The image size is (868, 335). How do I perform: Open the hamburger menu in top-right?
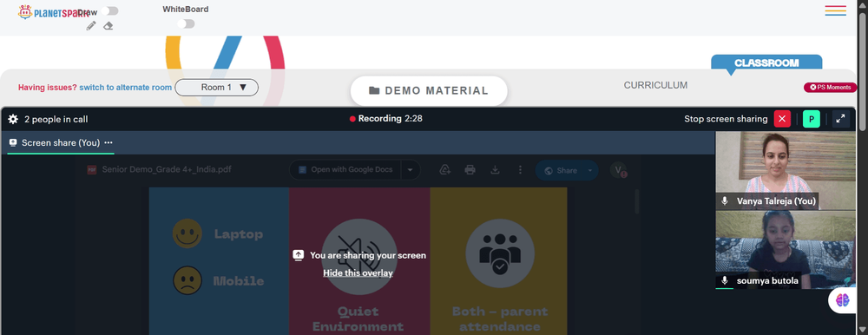(835, 10)
